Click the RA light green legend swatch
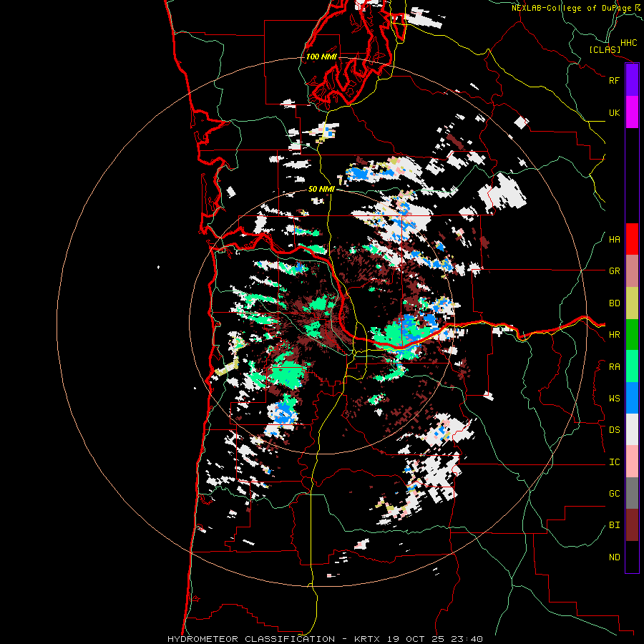 pos(632,366)
